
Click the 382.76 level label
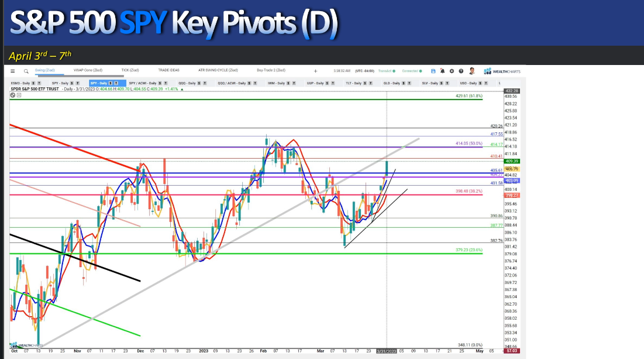pos(497,241)
